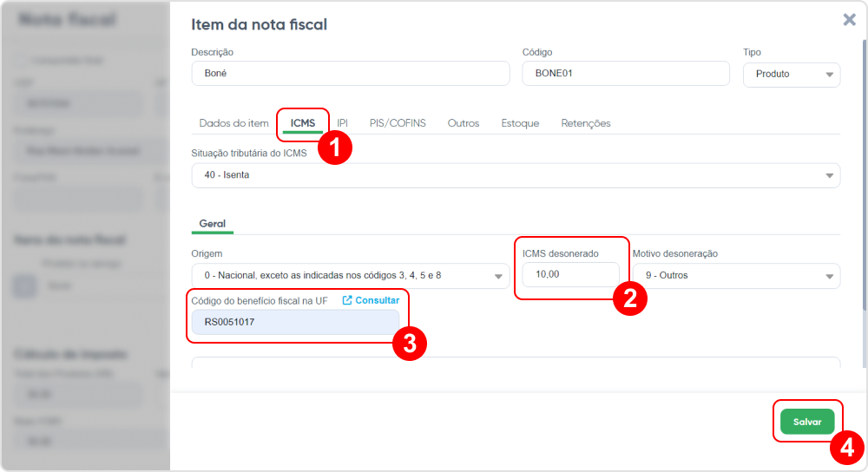Expand Situação tributária do ICMS dropdown
The image size is (868, 472).
click(516, 175)
